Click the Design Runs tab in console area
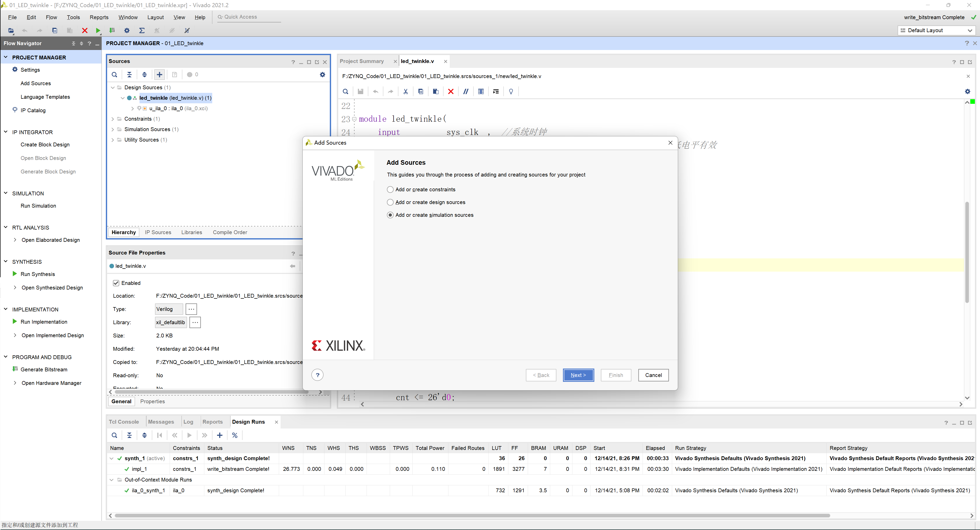The width and height of the screenshot is (980, 530). click(x=249, y=421)
